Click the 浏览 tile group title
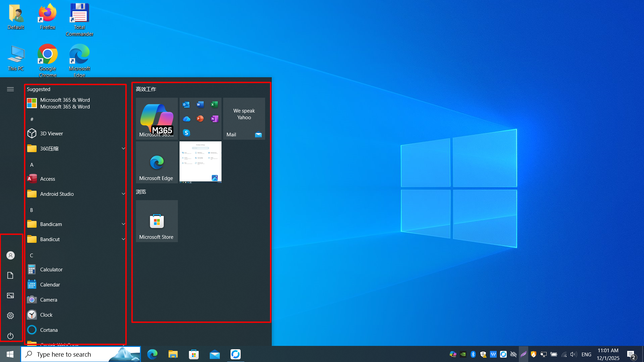Image resolution: width=644 pixels, height=362 pixels. pos(141,191)
